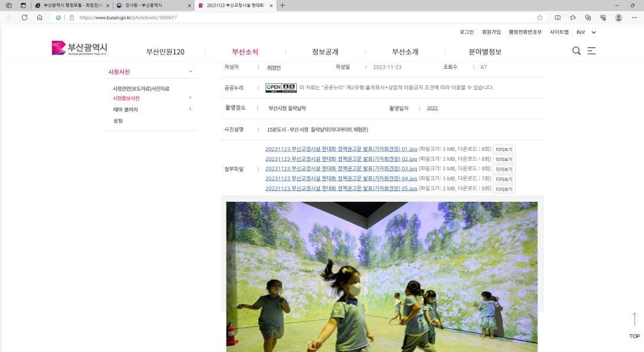The image size is (644, 352).
Task: Collapse the 시정사진 section chevron
Action: pos(190,71)
